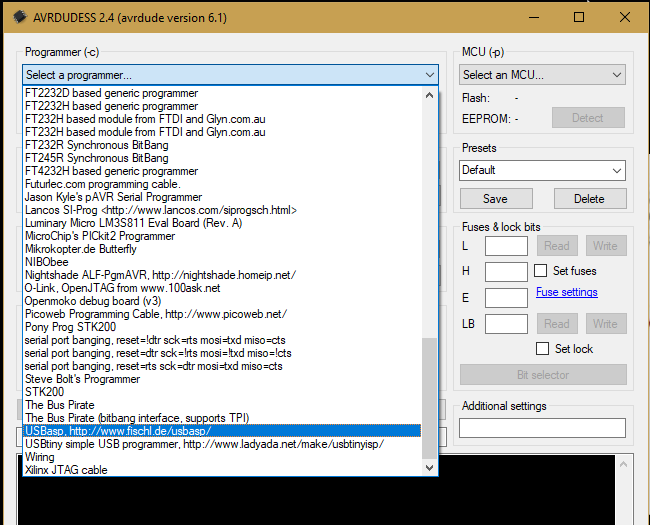Select FT2232H based generic programmer

(222, 106)
